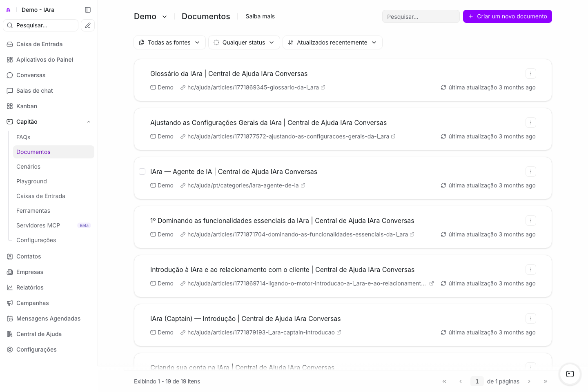Open Mensagens Agendadas in sidebar
Viewport: 588px width, 392px height.
point(49,318)
